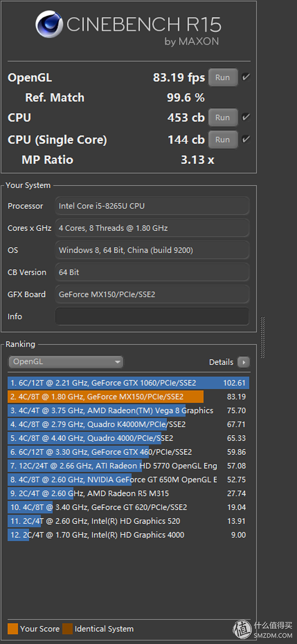Click the 99.6 % Ref. Match value
Image resolution: width=297 pixels, height=644 pixels.
[186, 97]
